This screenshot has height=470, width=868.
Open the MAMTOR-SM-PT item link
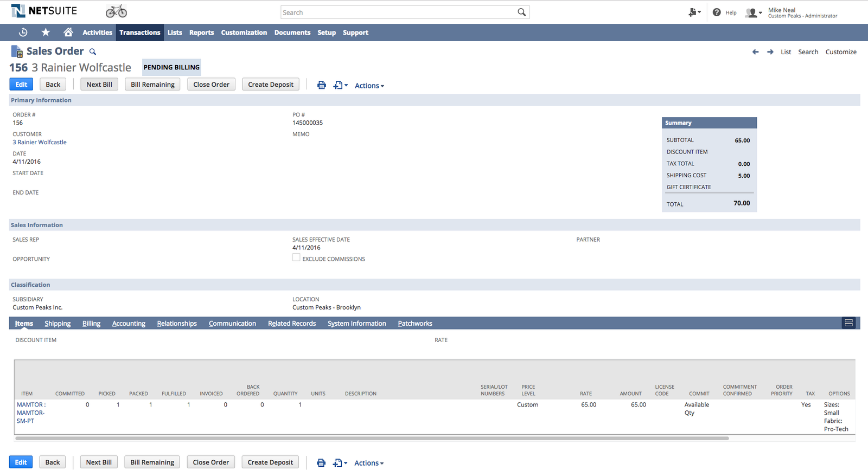click(31, 413)
